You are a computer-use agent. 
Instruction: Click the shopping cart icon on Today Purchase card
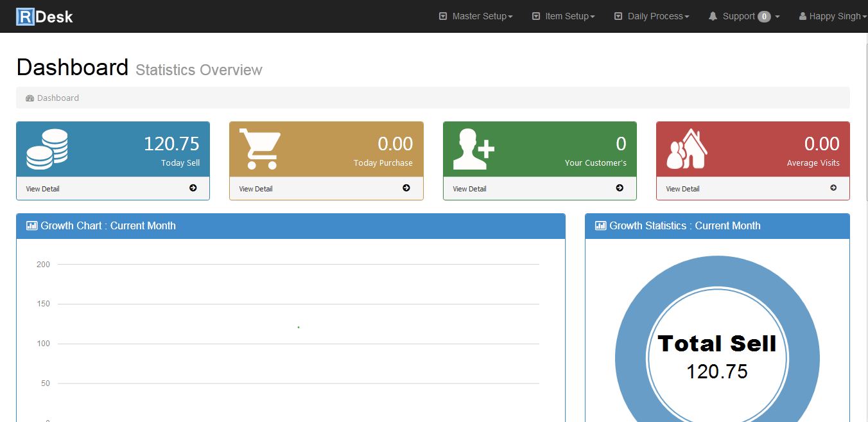pyautogui.click(x=260, y=149)
